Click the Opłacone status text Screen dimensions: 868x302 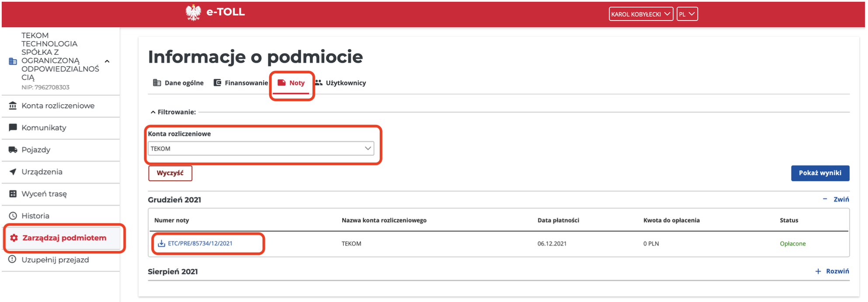793,243
